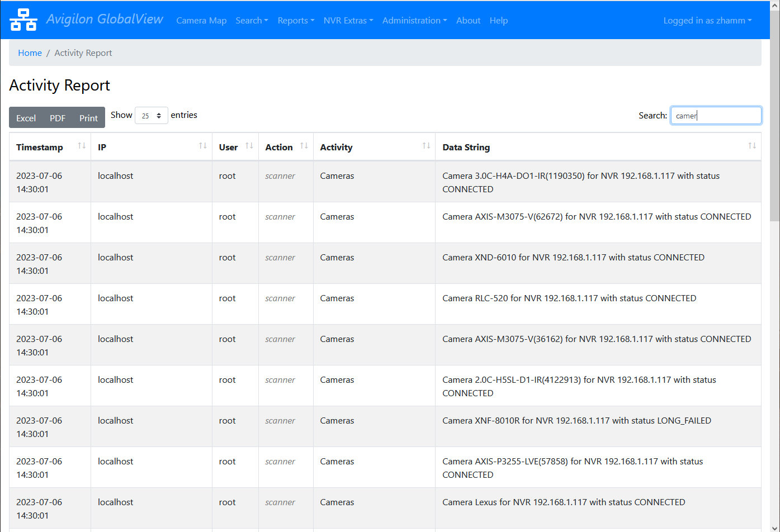Click the Activity Report page heading

pyautogui.click(x=60, y=85)
